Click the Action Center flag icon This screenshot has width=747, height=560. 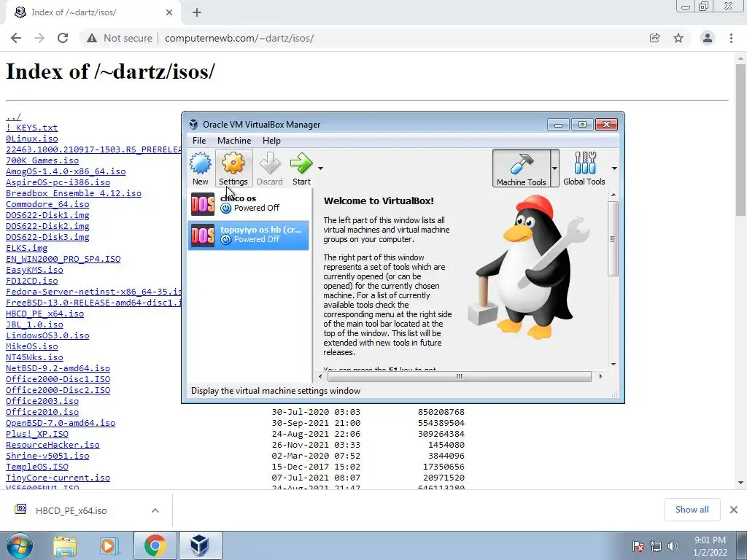tap(638, 546)
